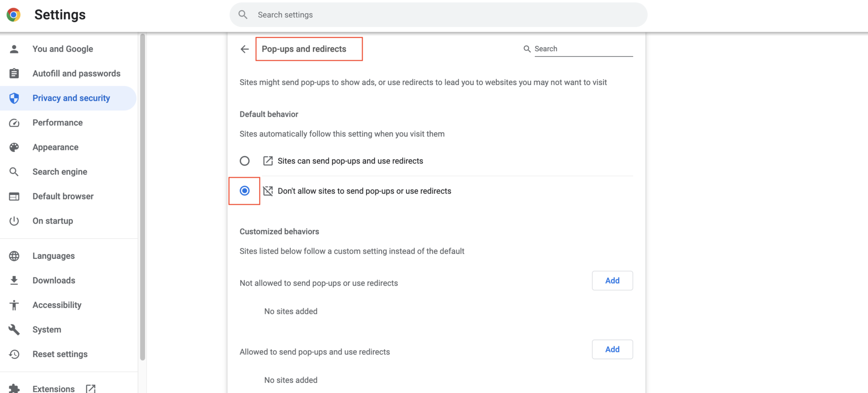Open Autofill and passwords settings
This screenshot has height=393, width=868.
[x=76, y=74]
